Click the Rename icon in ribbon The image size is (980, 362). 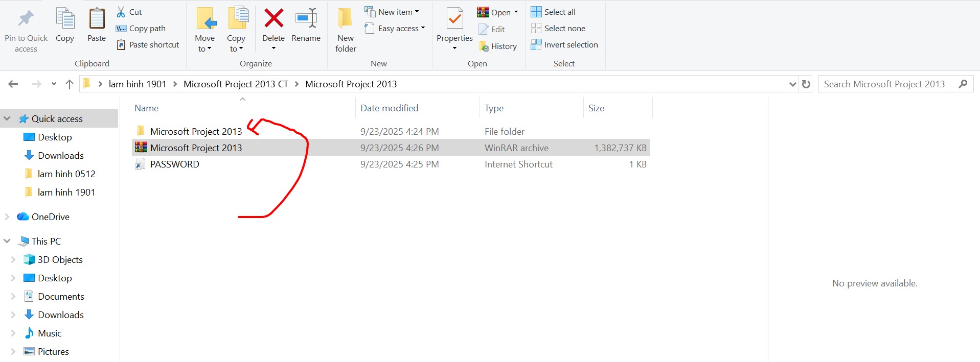(x=306, y=19)
